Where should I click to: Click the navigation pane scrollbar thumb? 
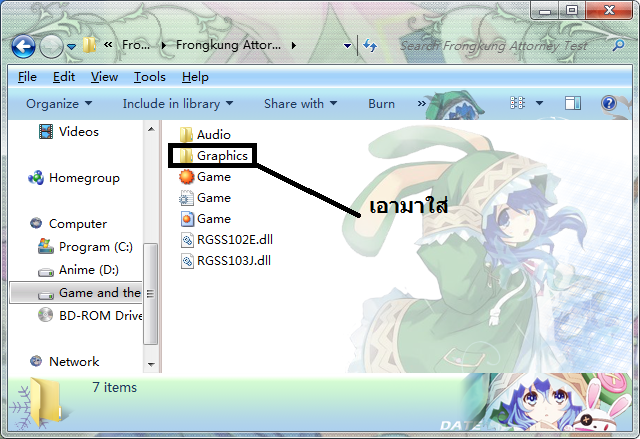(x=150, y=294)
